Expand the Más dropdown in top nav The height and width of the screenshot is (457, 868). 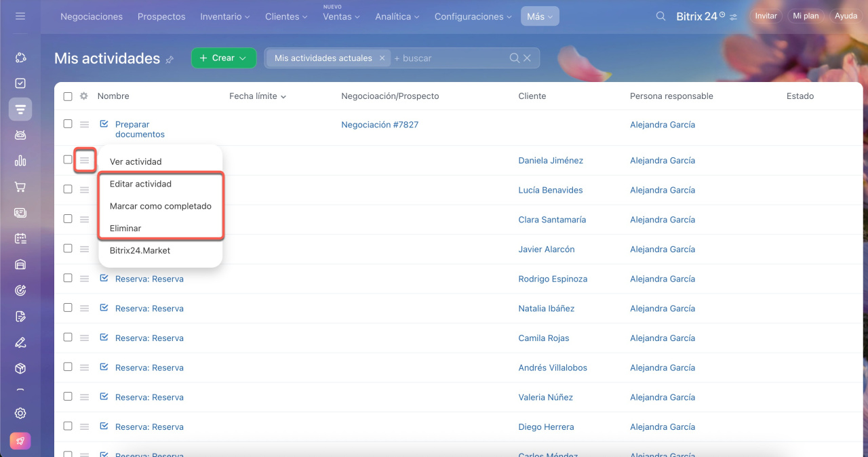coord(540,17)
